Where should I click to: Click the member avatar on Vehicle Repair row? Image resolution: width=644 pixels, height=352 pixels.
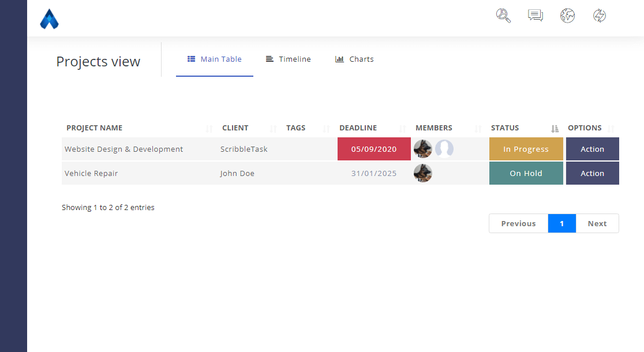tap(422, 173)
